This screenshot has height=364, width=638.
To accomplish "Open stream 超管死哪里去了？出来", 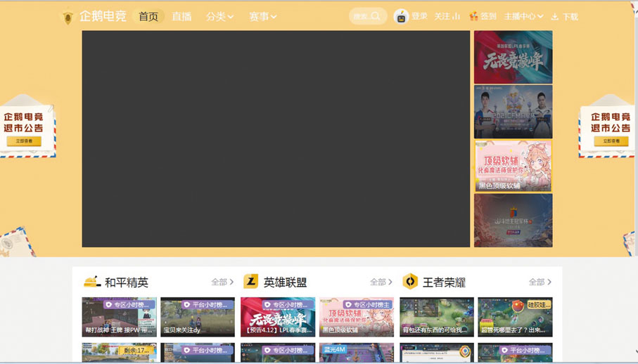I will (515, 317).
